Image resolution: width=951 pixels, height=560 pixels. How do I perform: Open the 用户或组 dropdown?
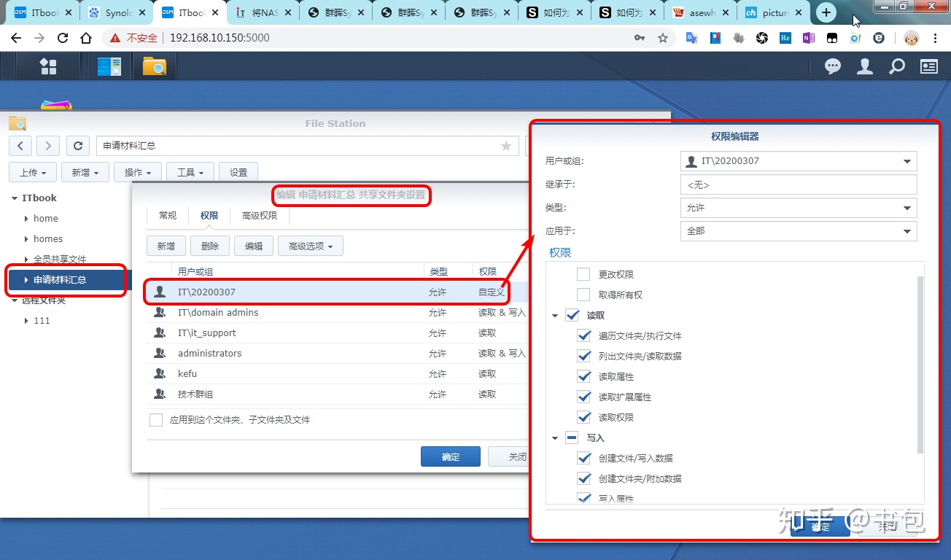[799, 161]
